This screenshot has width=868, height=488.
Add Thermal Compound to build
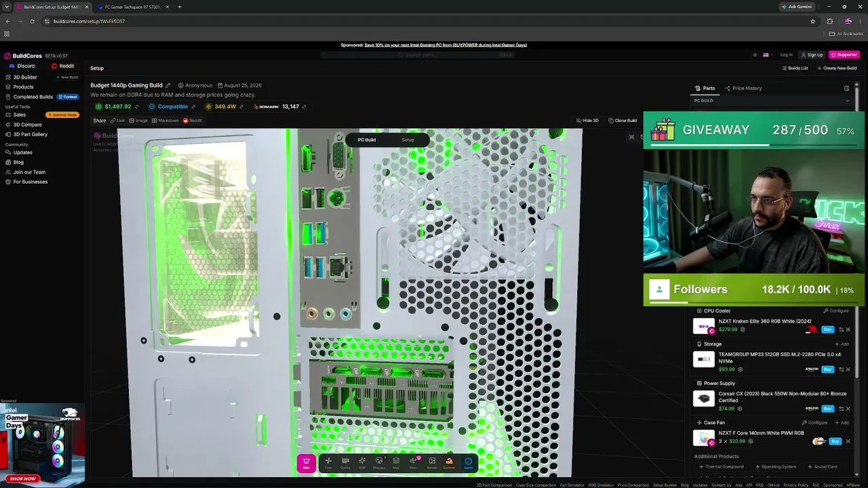(722, 467)
